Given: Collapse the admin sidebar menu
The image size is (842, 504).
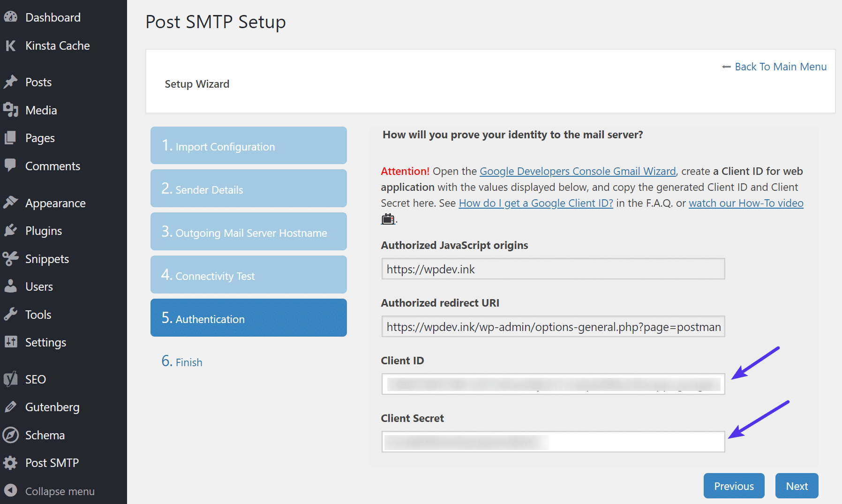Looking at the screenshot, I should click(11, 491).
